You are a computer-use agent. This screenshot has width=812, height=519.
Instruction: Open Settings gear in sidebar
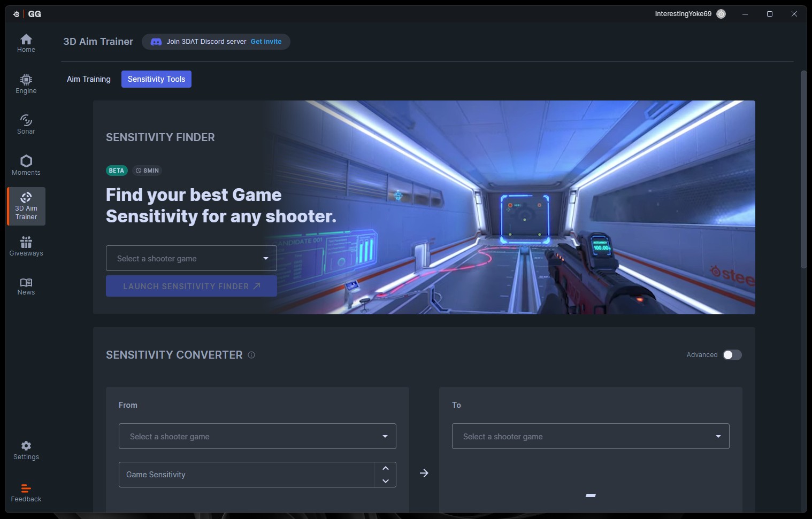pyautogui.click(x=26, y=450)
